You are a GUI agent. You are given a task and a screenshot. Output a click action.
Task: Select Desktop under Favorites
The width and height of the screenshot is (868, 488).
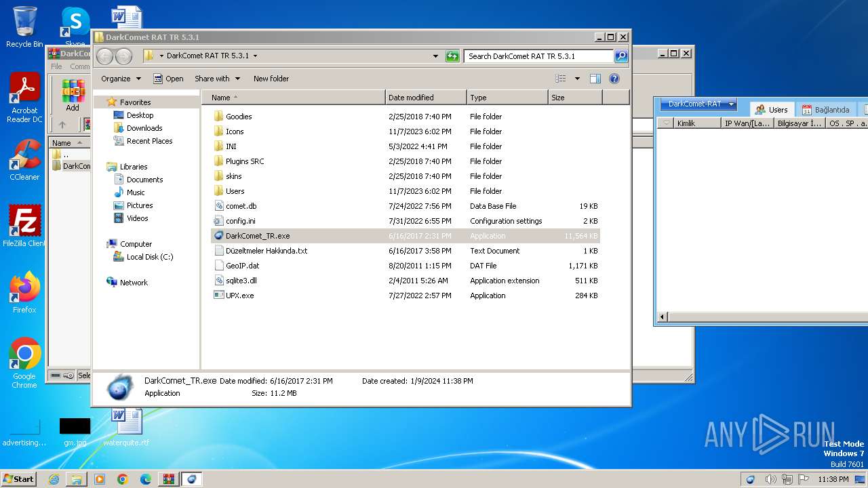(140, 115)
